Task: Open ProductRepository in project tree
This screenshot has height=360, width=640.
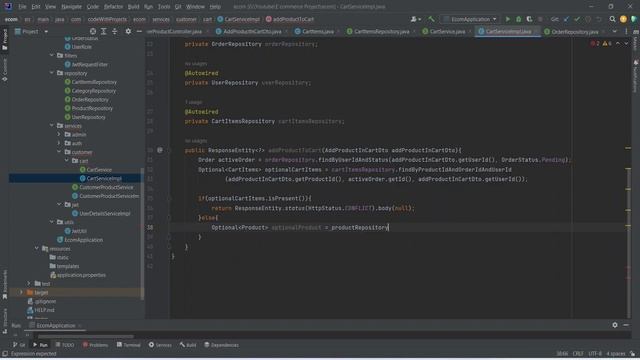Action: [92, 108]
